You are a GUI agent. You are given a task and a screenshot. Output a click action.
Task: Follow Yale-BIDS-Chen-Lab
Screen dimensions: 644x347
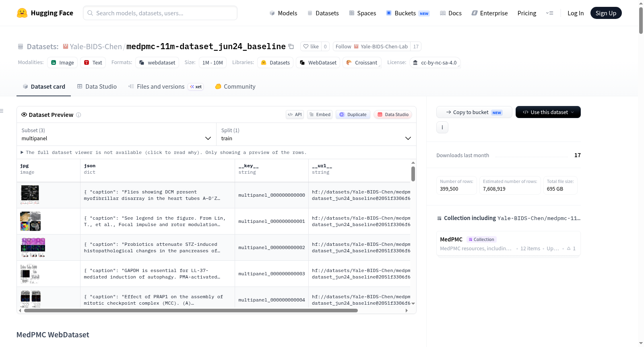pos(371,46)
